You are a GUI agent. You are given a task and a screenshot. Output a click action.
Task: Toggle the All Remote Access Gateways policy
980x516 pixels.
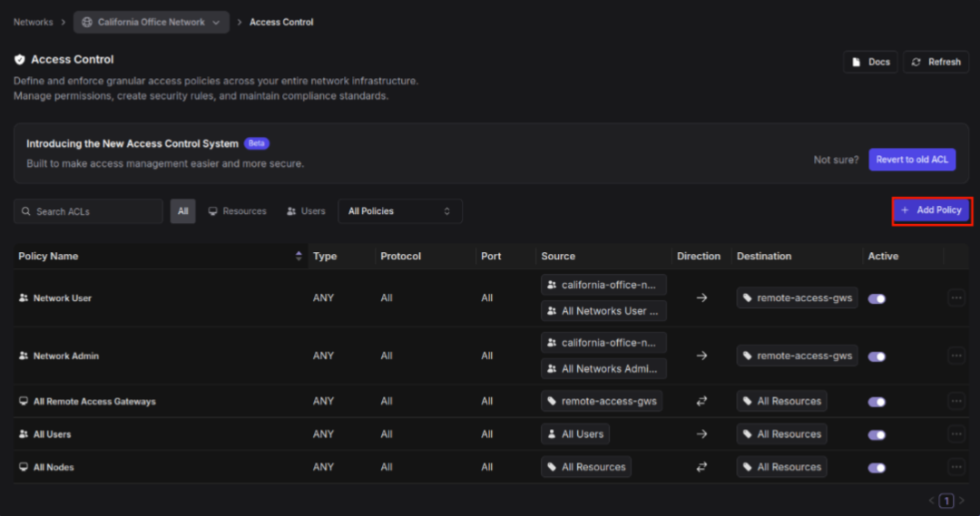coord(877,402)
